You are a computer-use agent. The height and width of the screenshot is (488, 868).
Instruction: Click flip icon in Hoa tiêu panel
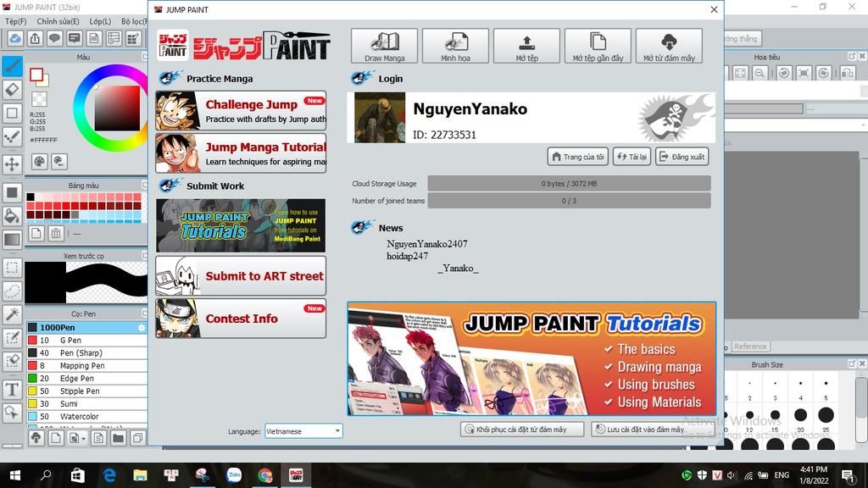coord(847,73)
